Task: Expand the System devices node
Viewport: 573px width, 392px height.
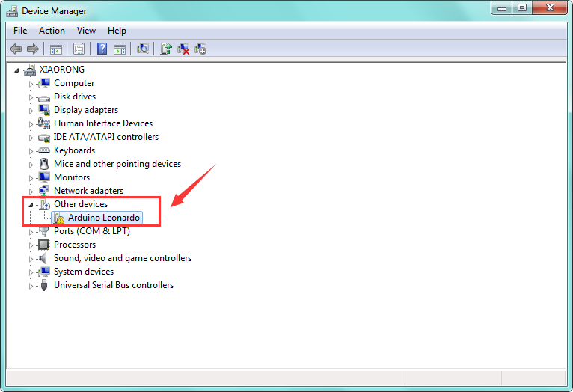Action: 31,272
